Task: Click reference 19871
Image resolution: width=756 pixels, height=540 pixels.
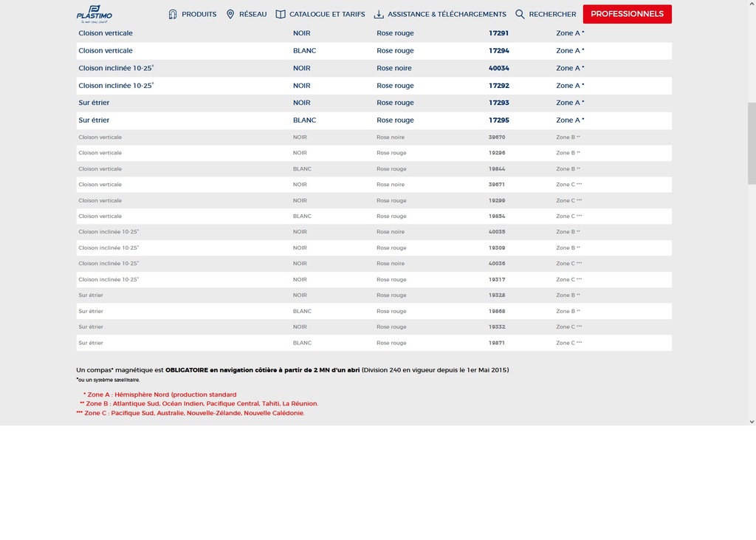Action: [497, 343]
